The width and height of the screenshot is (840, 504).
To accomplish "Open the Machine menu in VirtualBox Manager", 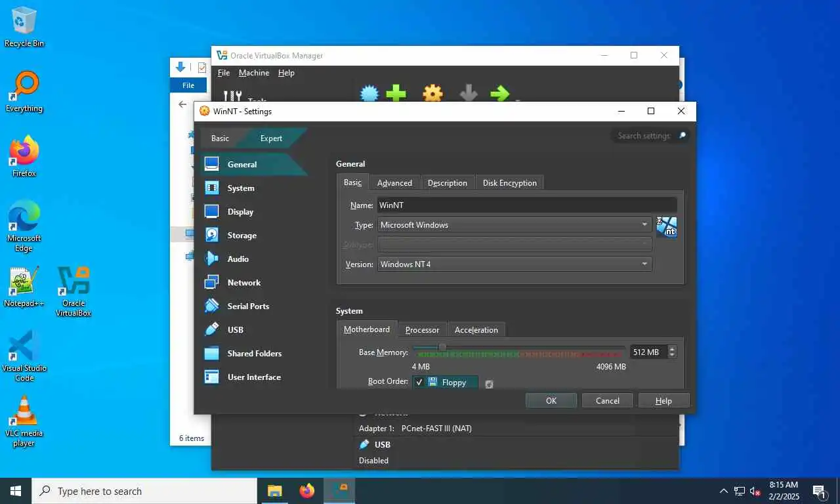I will [x=254, y=73].
